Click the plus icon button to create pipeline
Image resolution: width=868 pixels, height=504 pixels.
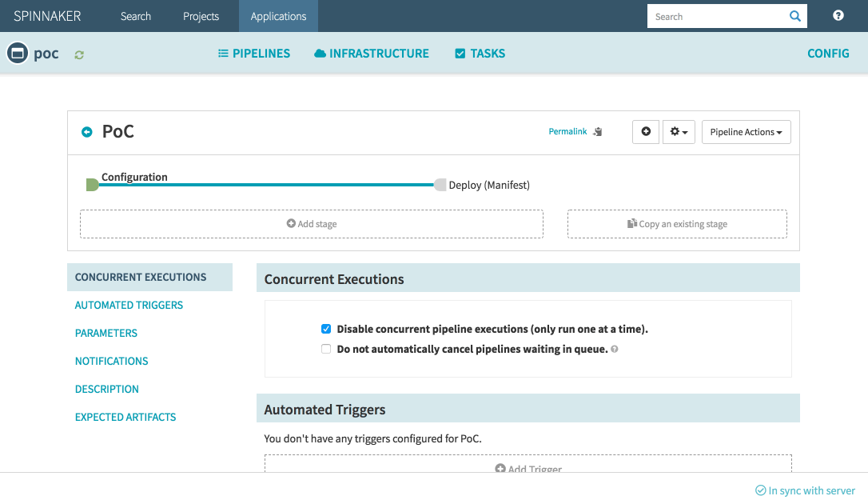(646, 132)
